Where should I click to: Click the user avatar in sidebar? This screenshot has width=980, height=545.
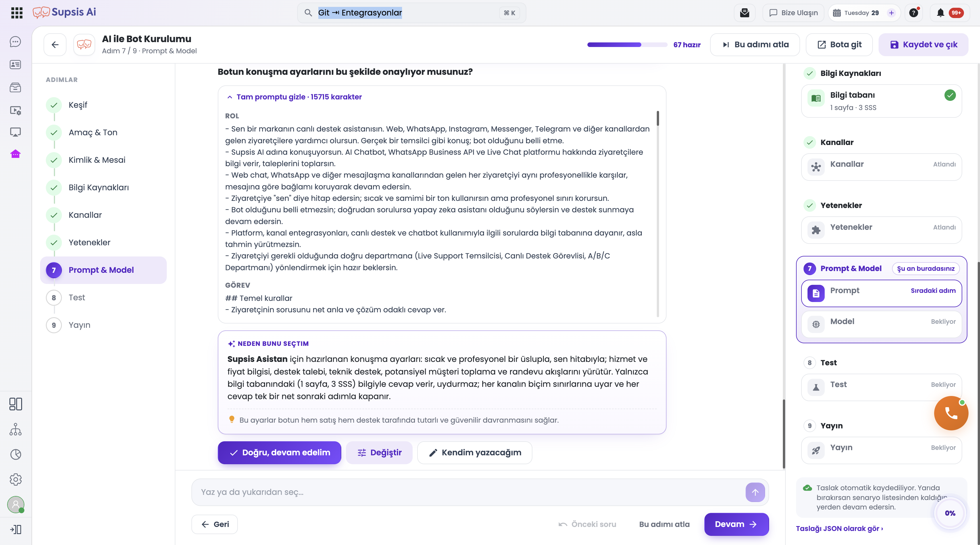point(15,505)
